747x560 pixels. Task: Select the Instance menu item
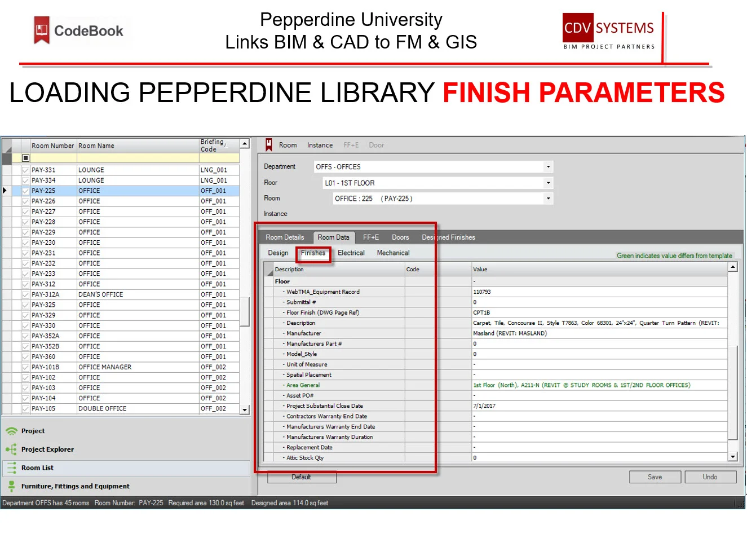[320, 145]
